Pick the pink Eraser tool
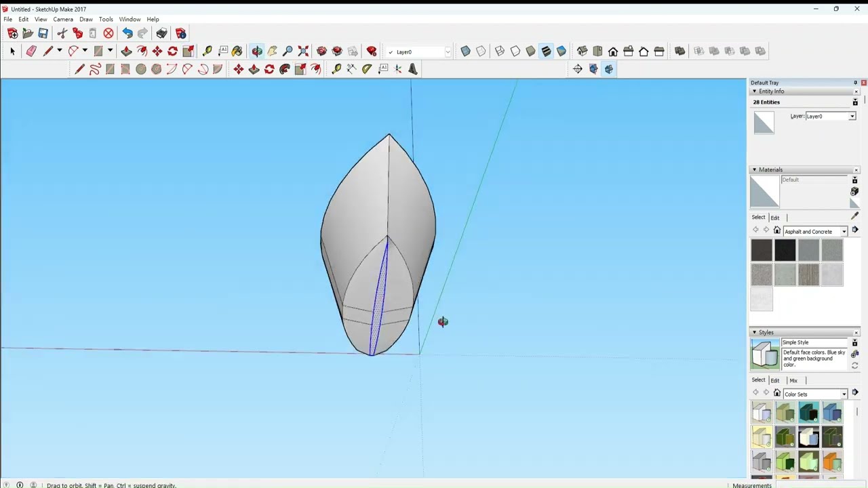 click(31, 51)
